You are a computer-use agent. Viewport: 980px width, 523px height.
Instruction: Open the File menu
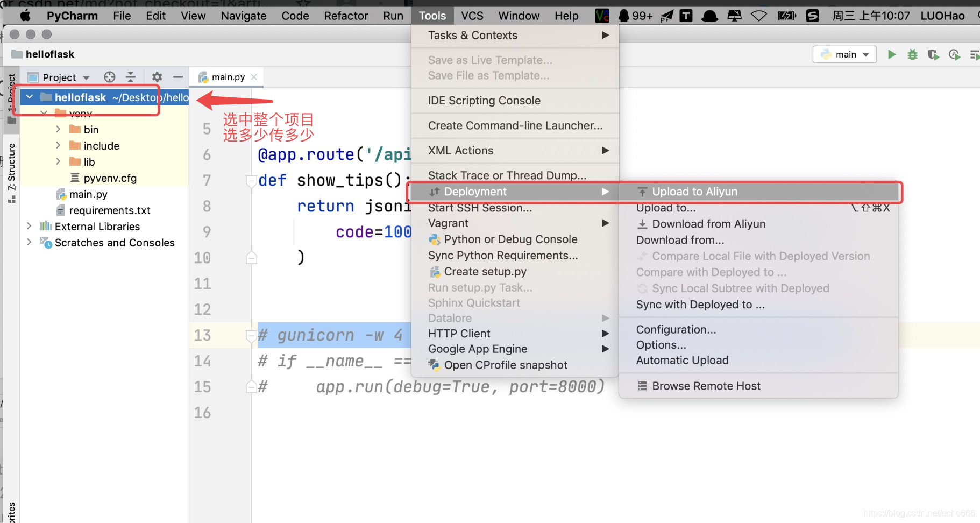[122, 16]
